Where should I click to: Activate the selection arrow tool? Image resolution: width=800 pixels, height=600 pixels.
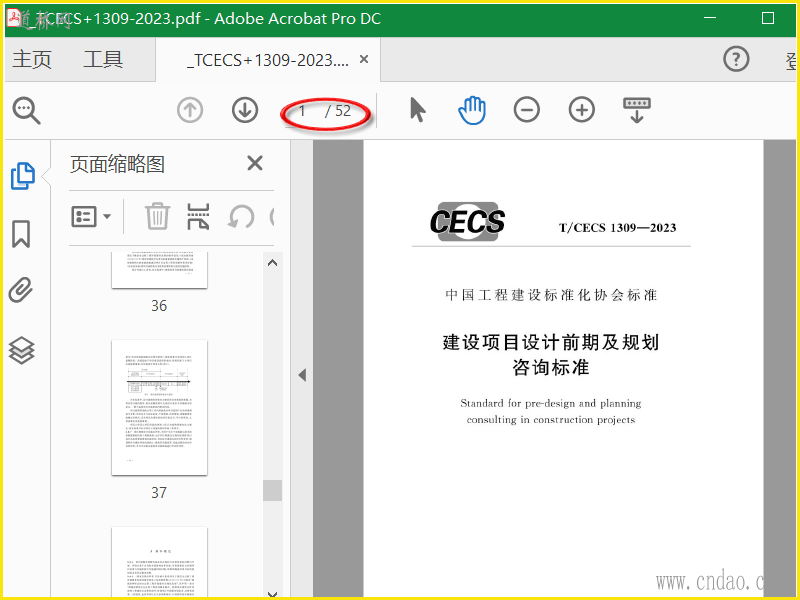click(x=417, y=110)
